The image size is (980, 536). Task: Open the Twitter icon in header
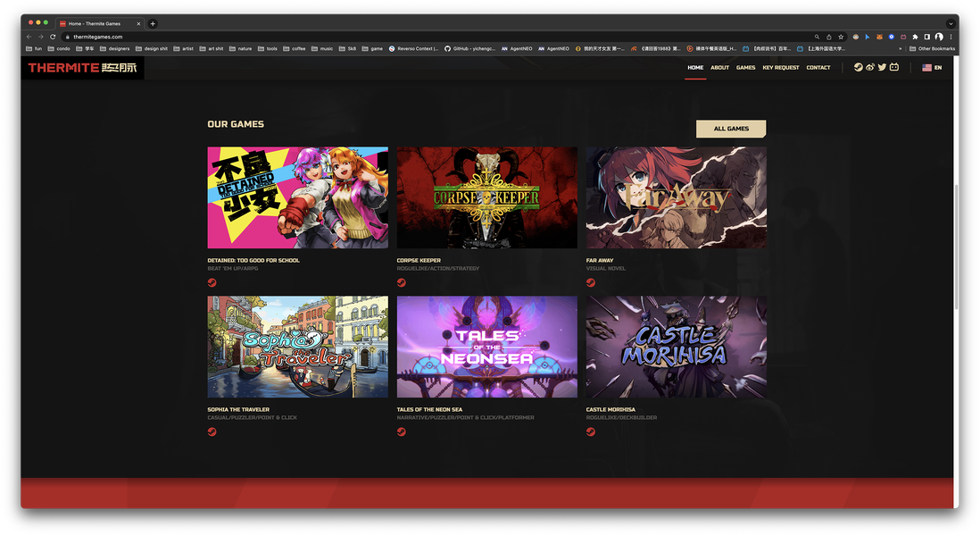pos(882,68)
